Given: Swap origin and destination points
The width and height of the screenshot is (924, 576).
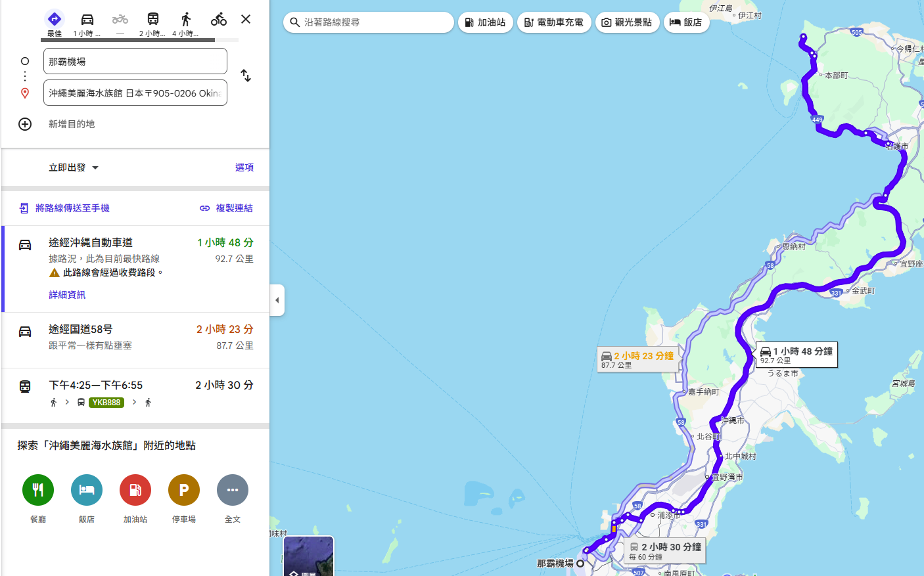Looking at the screenshot, I should (x=246, y=76).
